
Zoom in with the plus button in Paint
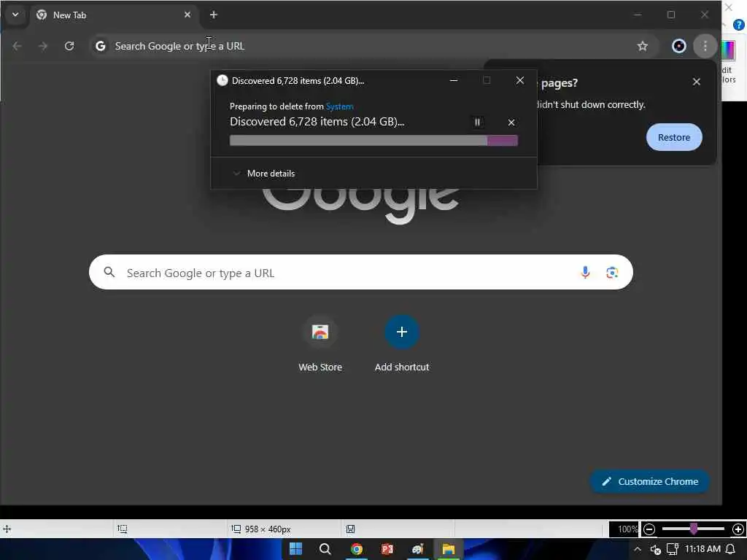tap(738, 529)
